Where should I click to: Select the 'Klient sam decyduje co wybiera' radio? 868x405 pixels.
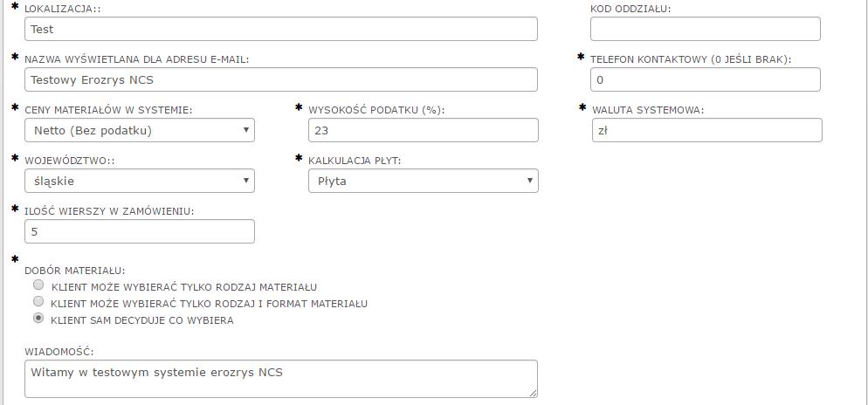pyautogui.click(x=38, y=319)
